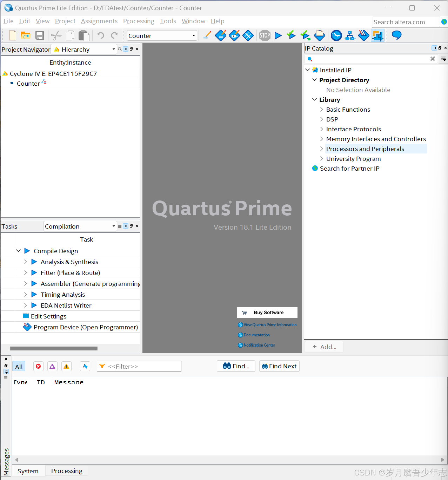Click the Find Next button

(x=279, y=366)
